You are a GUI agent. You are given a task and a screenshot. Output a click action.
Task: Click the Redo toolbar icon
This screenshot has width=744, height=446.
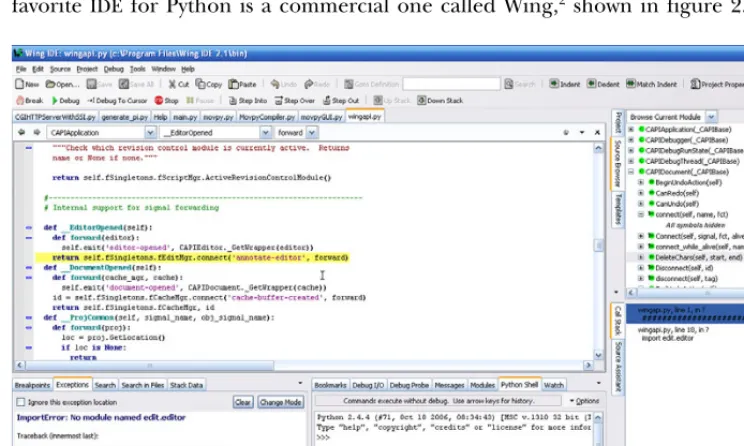tap(308, 84)
